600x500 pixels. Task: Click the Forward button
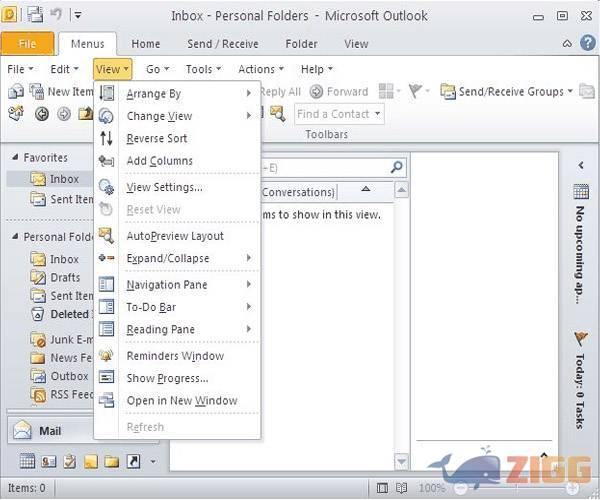pos(339,92)
